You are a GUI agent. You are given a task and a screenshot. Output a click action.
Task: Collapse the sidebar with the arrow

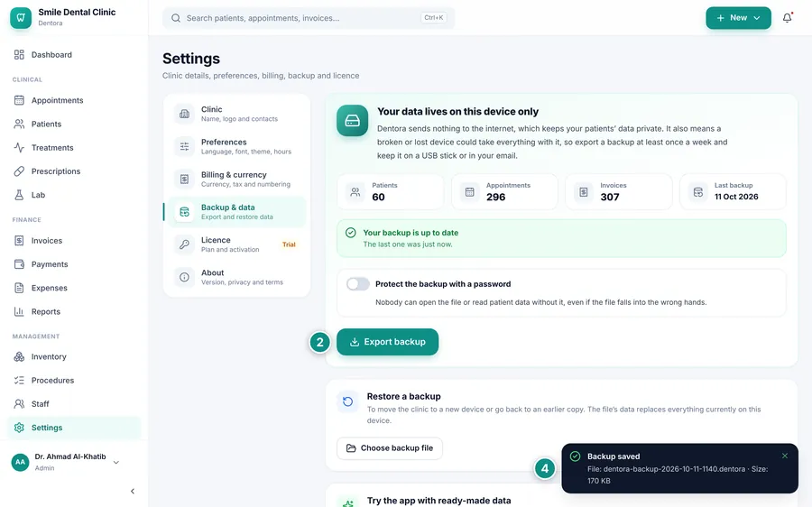point(133,491)
